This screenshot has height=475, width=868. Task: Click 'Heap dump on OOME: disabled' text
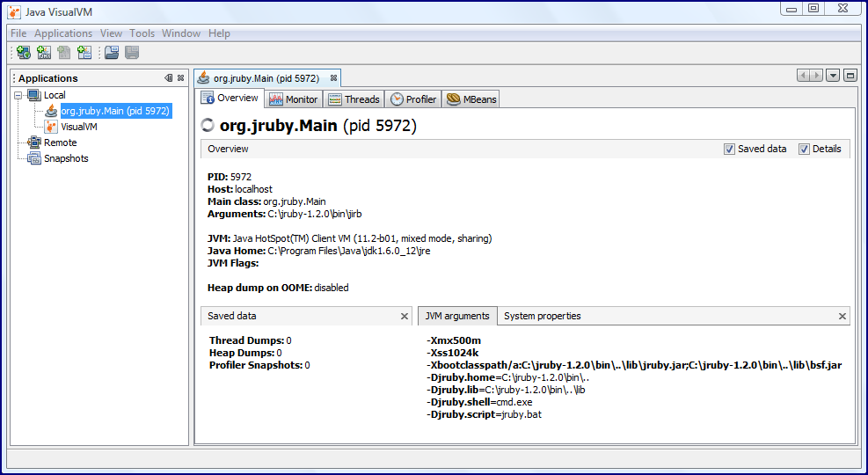278,288
